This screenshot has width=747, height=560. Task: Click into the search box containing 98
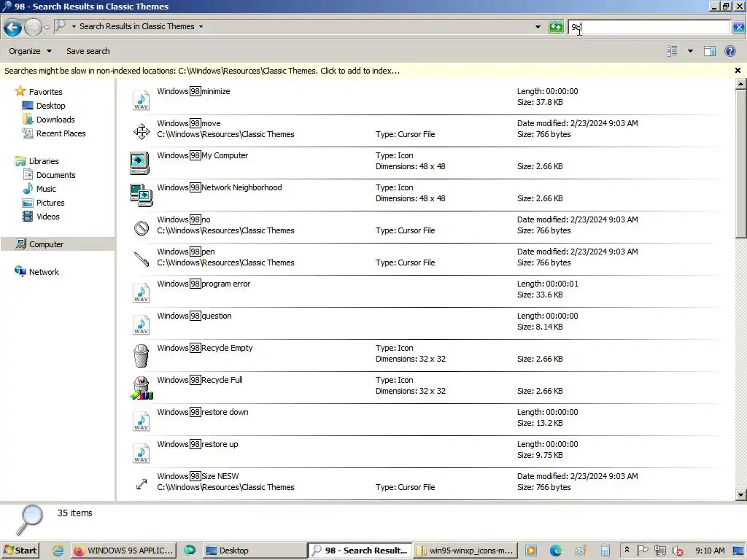[x=649, y=27]
